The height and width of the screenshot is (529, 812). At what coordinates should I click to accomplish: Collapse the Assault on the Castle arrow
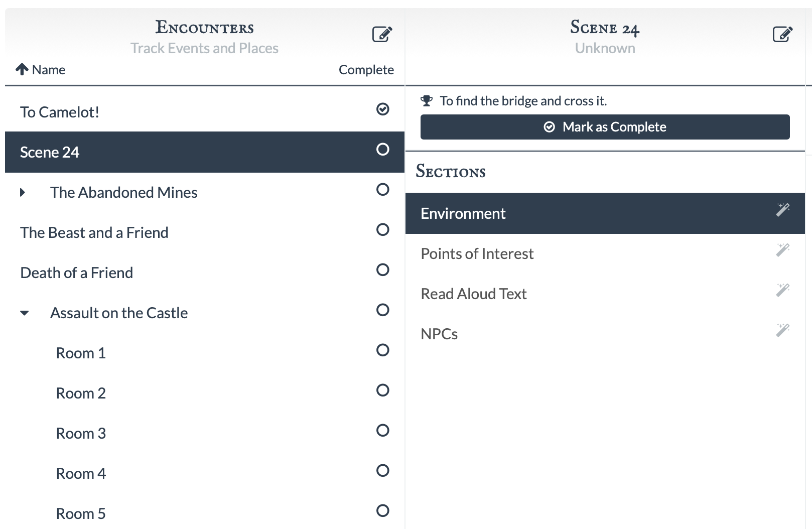24,313
